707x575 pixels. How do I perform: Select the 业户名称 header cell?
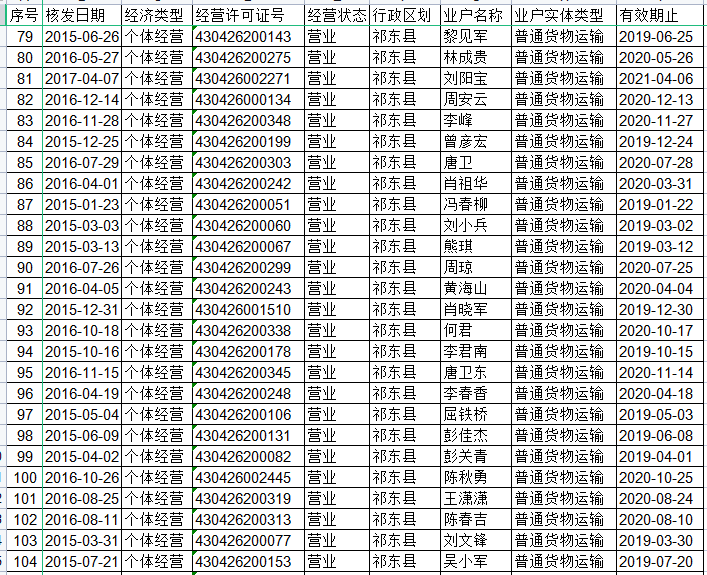472,15
